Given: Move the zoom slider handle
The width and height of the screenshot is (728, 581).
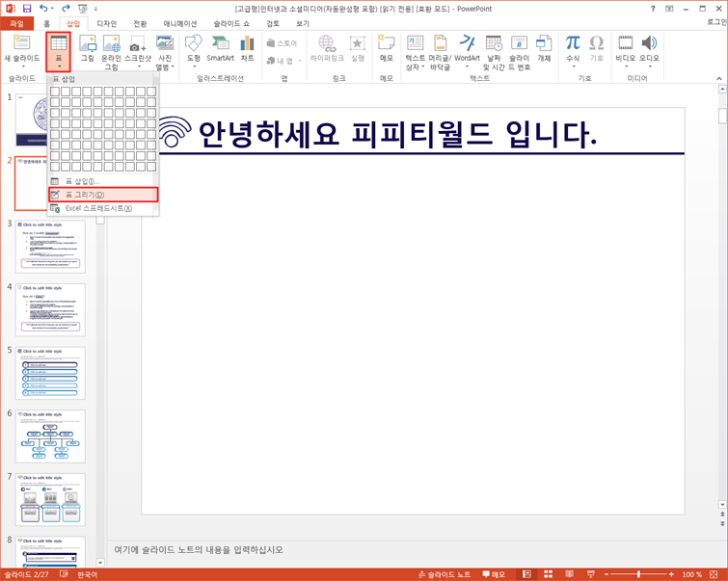Looking at the screenshot, I should 639,574.
